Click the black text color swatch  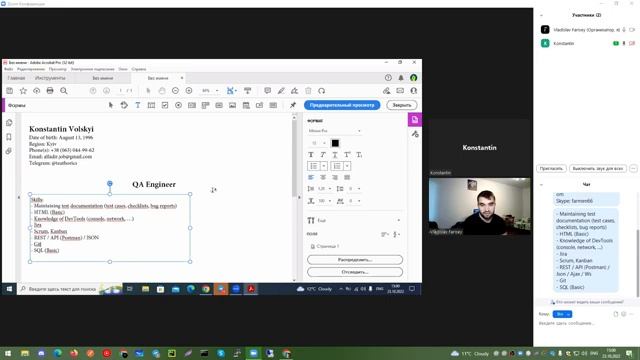[335, 143]
